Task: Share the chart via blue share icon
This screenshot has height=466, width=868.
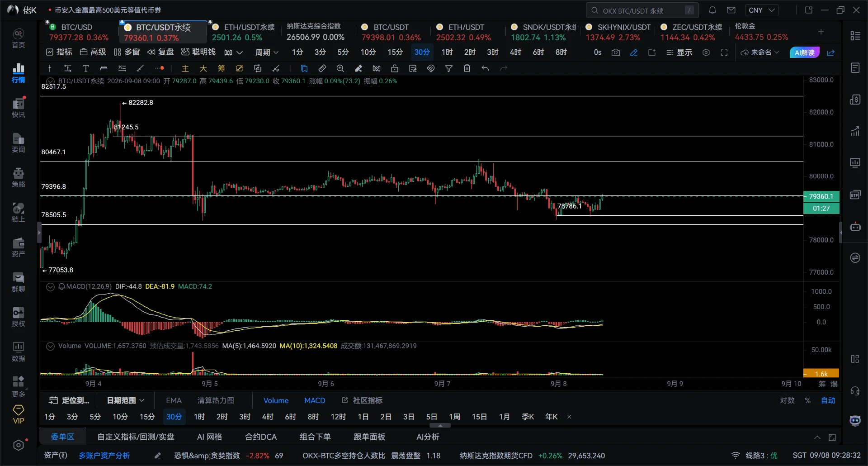Action: point(831,53)
